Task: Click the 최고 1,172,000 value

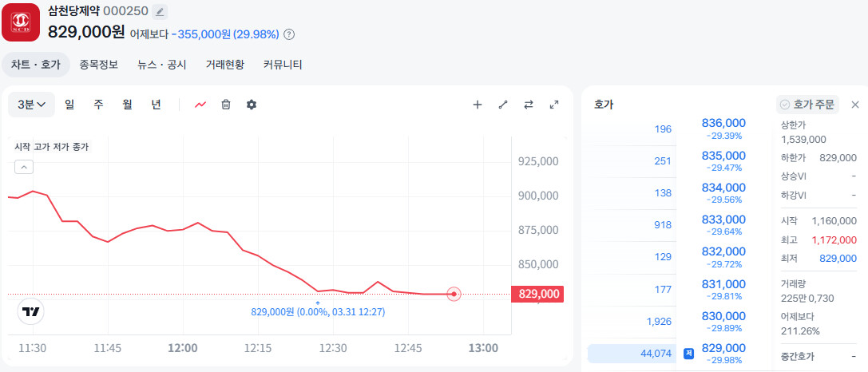Action: (x=834, y=239)
